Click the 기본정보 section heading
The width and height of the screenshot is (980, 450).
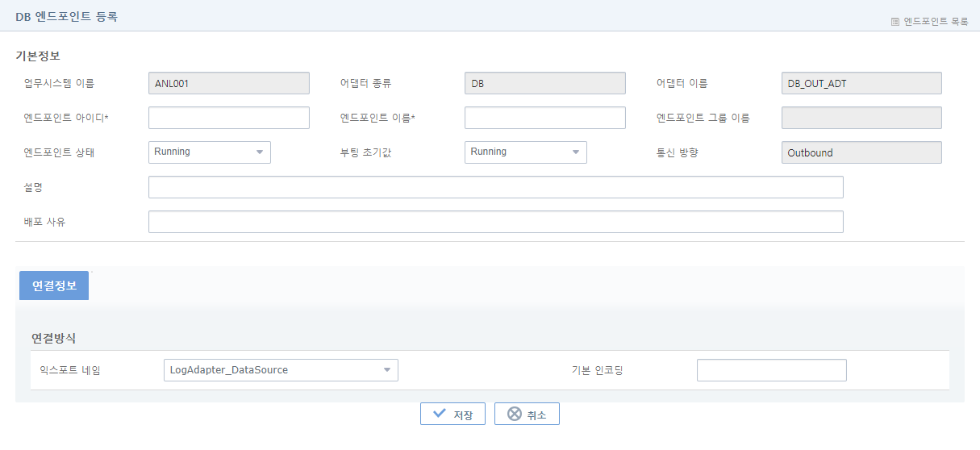click(38, 56)
